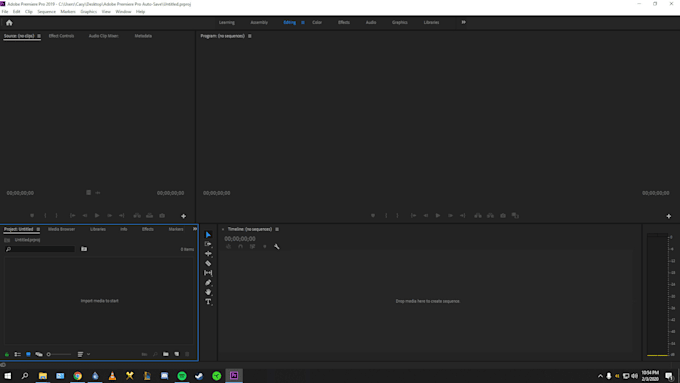680x383 pixels.
Task: Select the Type tool
Action: coord(208,301)
